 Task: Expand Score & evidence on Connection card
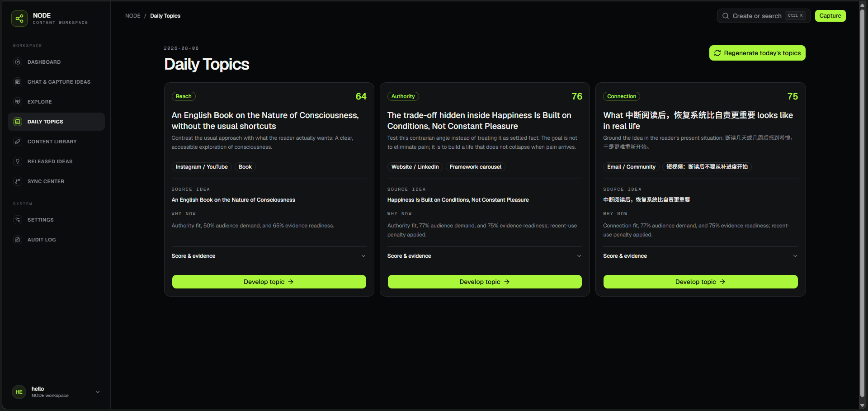(x=700, y=256)
